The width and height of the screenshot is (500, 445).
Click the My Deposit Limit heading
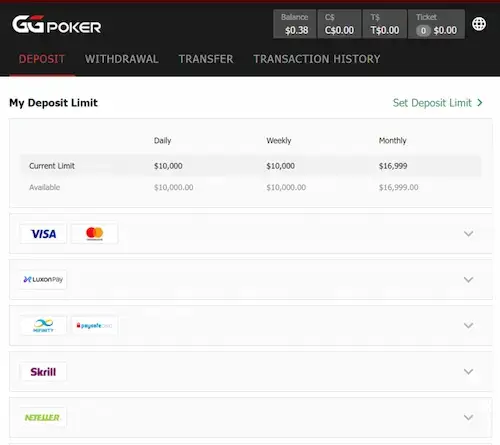(x=53, y=103)
